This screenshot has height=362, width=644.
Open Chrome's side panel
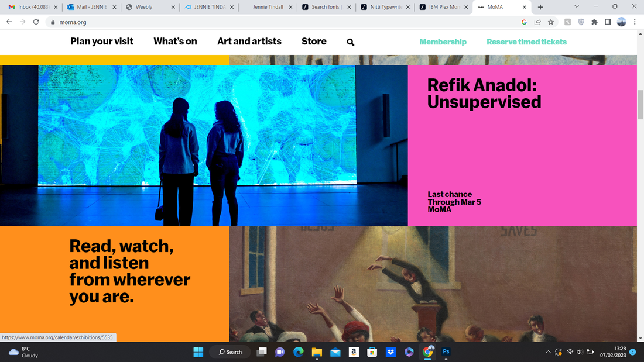[x=608, y=22]
